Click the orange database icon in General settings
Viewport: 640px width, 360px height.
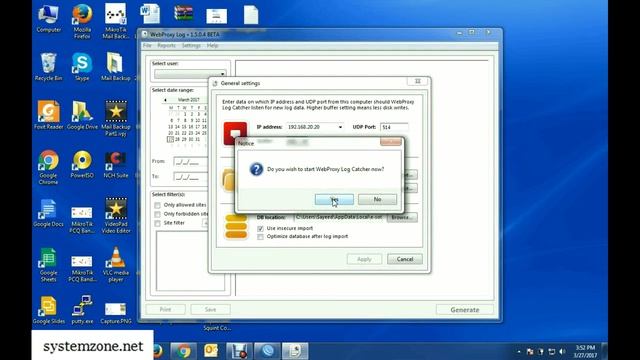click(x=236, y=227)
